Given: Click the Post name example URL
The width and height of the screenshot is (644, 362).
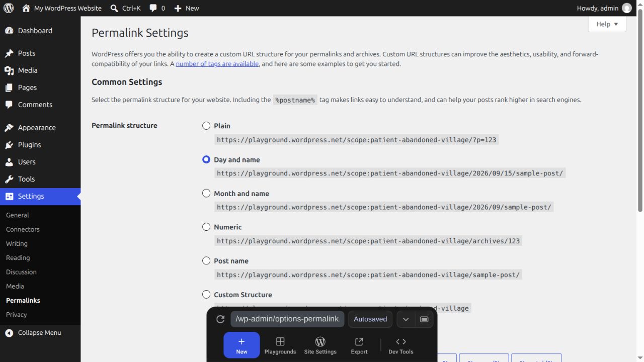Looking at the screenshot, I should (368, 275).
